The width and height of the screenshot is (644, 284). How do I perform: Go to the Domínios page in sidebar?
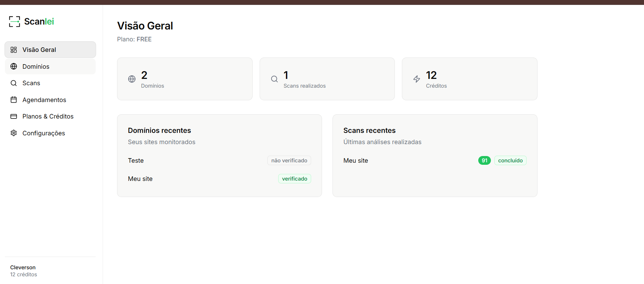[50, 66]
